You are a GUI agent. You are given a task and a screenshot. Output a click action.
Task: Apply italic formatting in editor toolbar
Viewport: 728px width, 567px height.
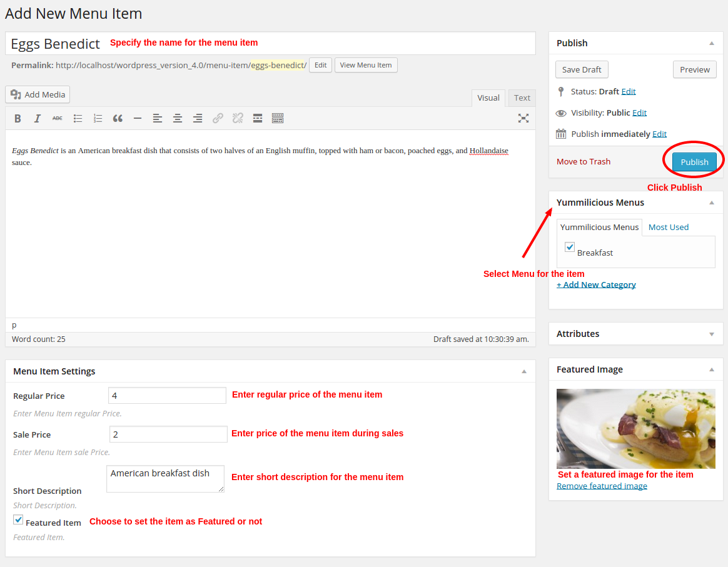pyautogui.click(x=38, y=118)
